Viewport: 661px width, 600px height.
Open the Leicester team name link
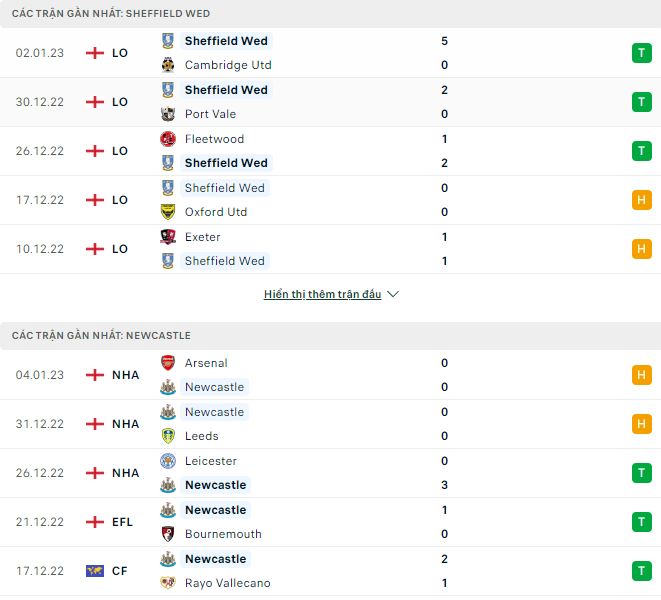point(210,461)
